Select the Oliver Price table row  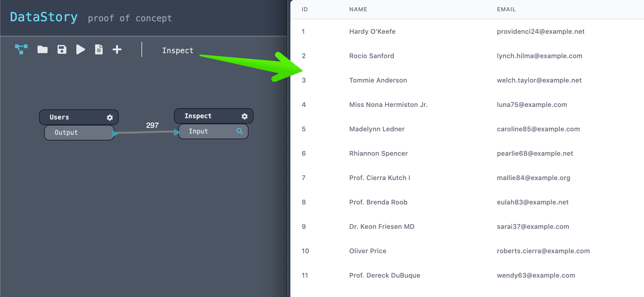(467, 251)
